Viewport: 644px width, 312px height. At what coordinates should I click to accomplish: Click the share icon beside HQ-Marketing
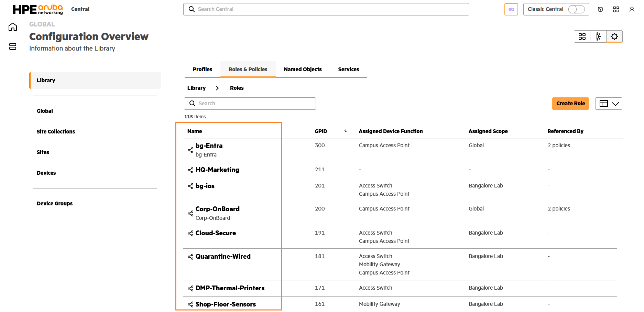[x=190, y=170]
